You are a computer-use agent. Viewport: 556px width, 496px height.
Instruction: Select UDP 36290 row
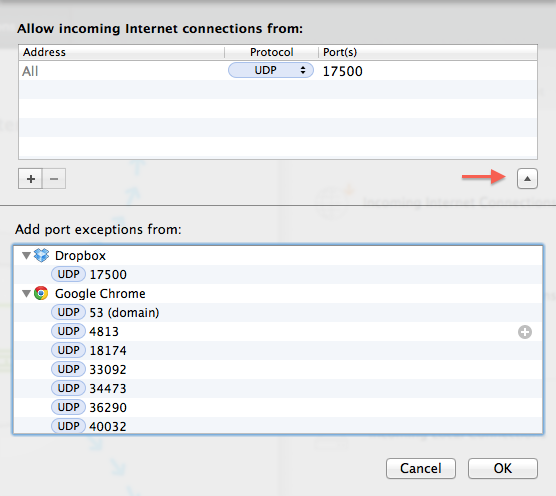click(278, 407)
